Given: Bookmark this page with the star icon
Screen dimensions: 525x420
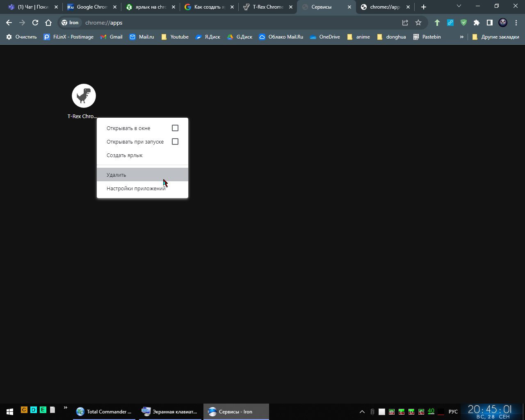Looking at the screenshot, I should click(x=418, y=23).
